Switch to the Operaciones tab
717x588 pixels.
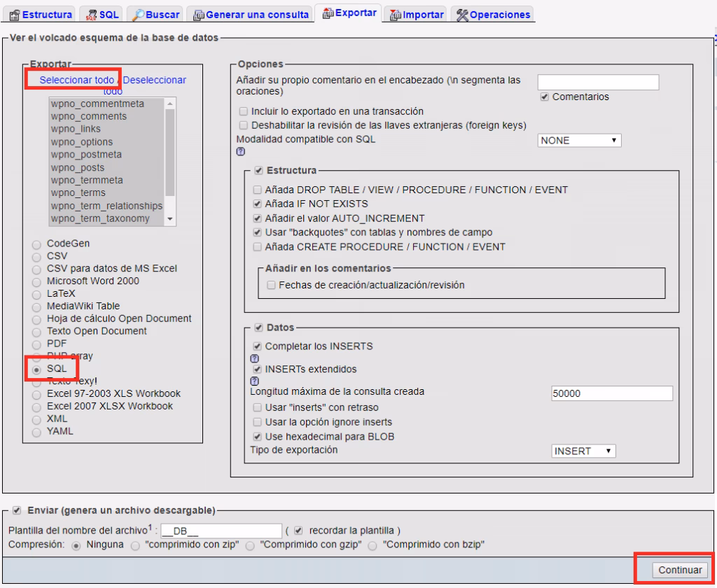pyautogui.click(x=493, y=15)
